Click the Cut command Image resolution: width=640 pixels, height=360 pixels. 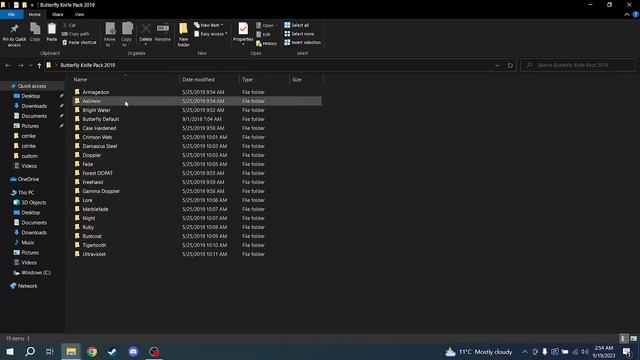pyautogui.click(x=69, y=25)
